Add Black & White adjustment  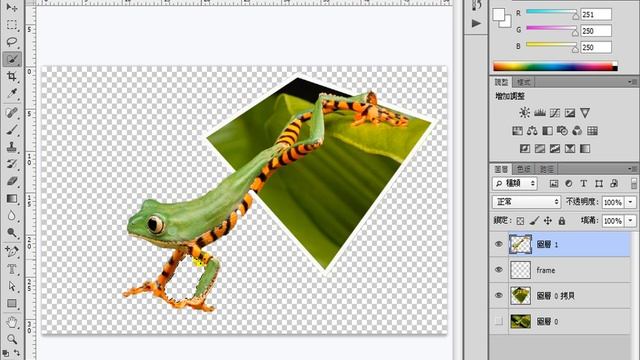547,131
